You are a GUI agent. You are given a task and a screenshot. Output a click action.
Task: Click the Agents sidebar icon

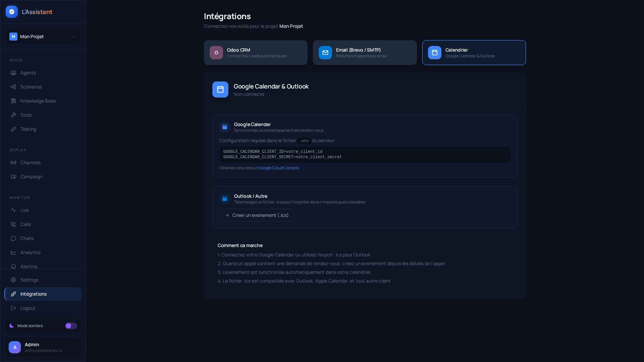tap(13, 73)
